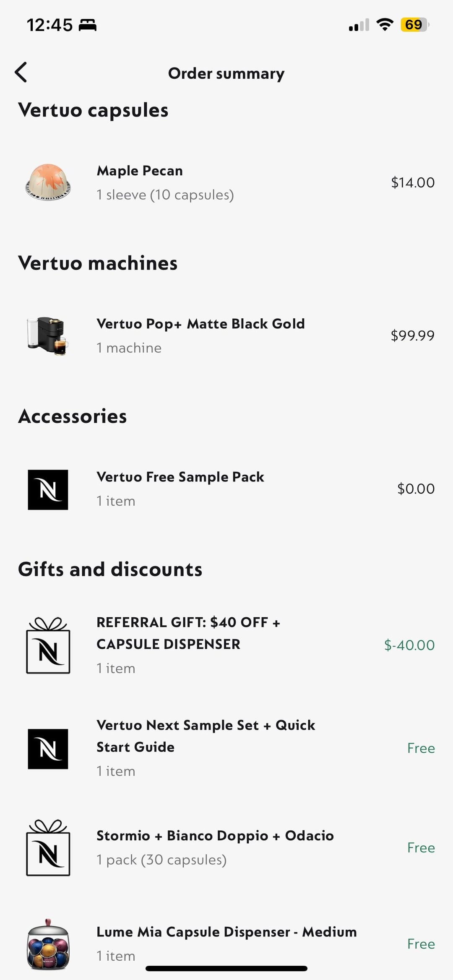Tap the home indicator bar
This screenshot has height=980, width=453.
click(226, 969)
